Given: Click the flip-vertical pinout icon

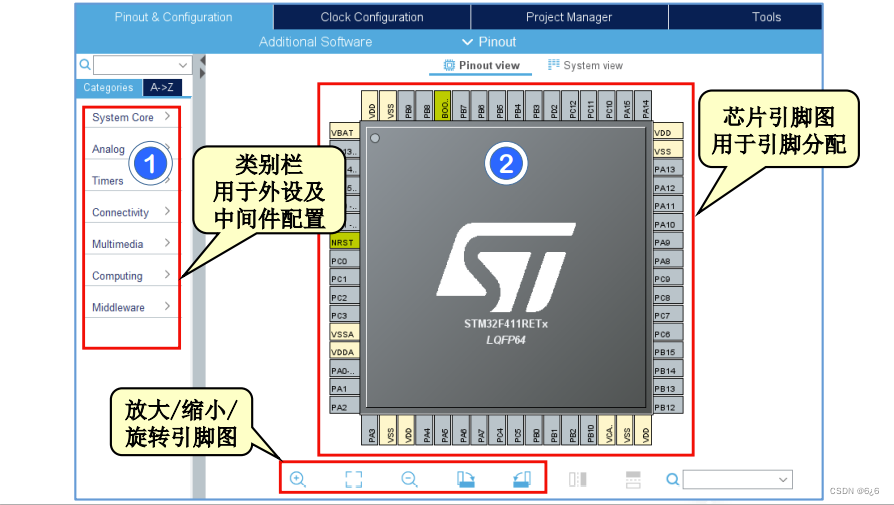Looking at the screenshot, I should (x=633, y=479).
